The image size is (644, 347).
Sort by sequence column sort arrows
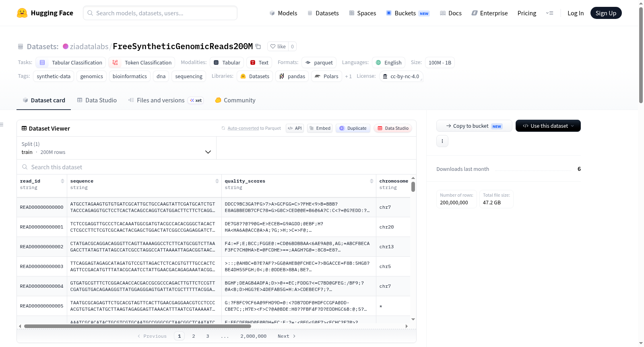click(217, 181)
